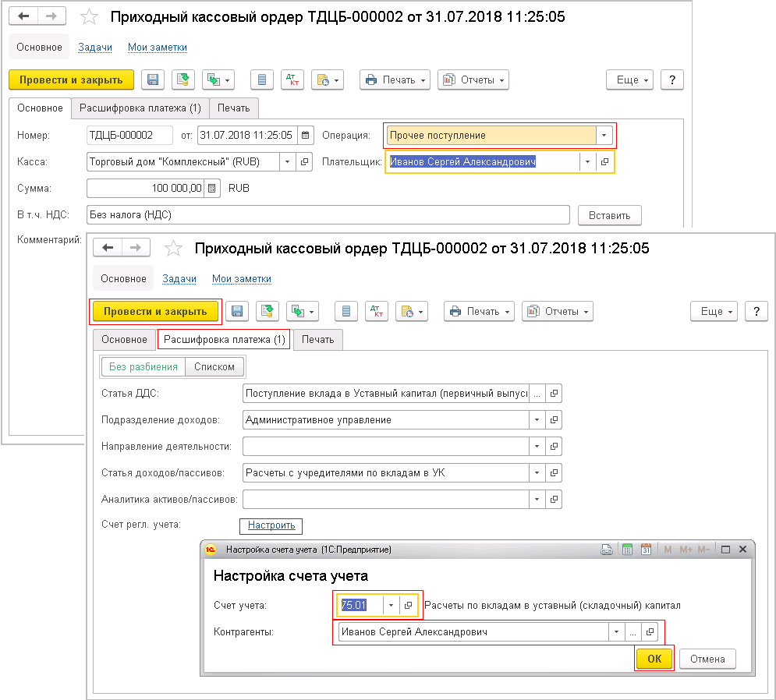Viewport: 776px width, 700px height.
Task: Expand the Подразделение доходов dropdown
Action: click(537, 420)
